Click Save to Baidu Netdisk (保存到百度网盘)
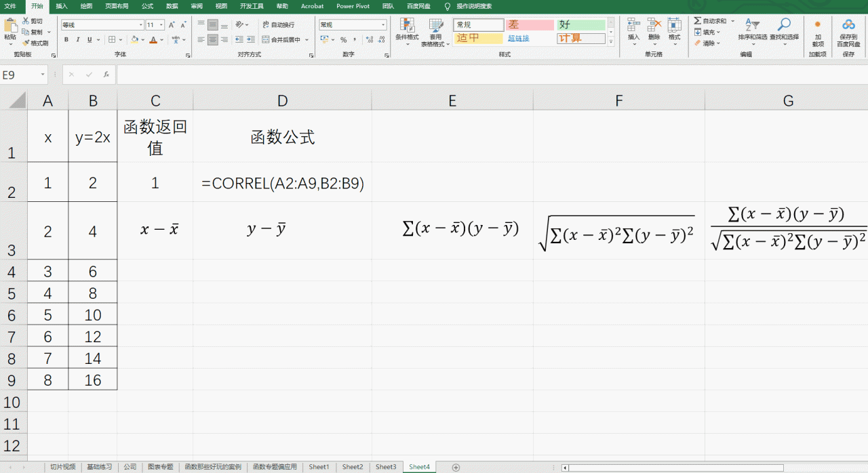Image resolution: width=868 pixels, height=473 pixels. click(848, 32)
